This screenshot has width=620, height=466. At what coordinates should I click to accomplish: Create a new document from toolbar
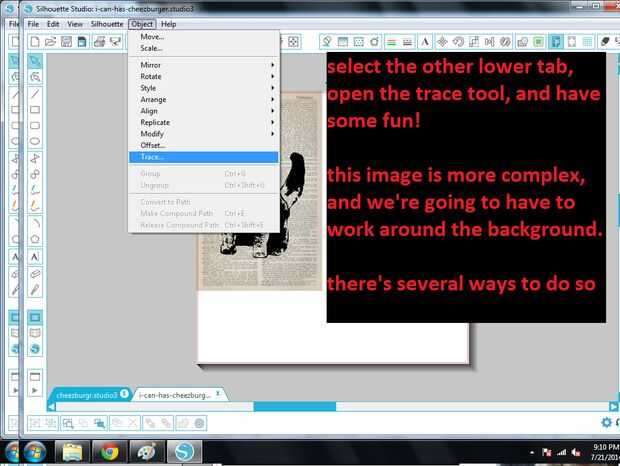(x=35, y=42)
